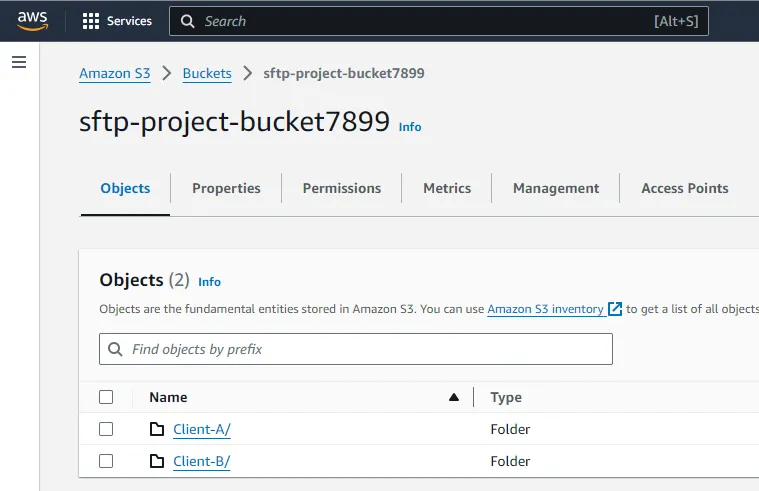Click the Type column header
Viewport: 759px width, 491px height.
pyautogui.click(x=506, y=397)
